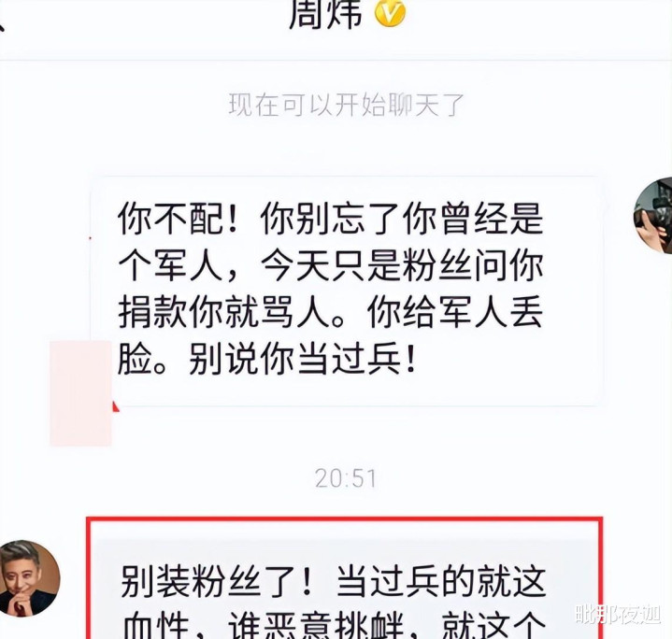Screen dimensions: 672x639
Task: Open 周炜's smiling avatar on the left
Action: point(29,578)
